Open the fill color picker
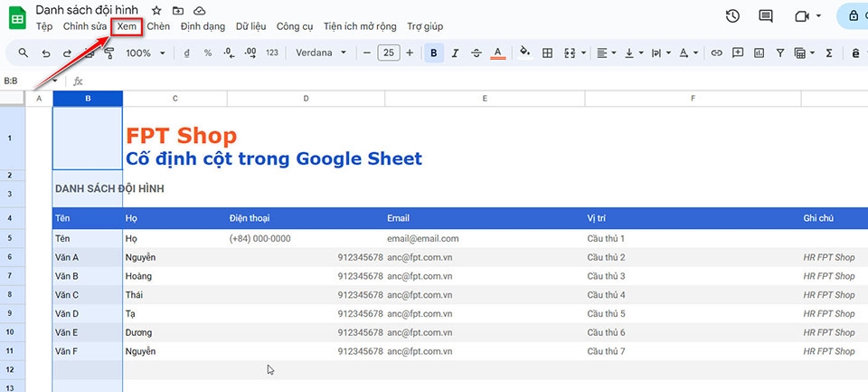 point(524,53)
